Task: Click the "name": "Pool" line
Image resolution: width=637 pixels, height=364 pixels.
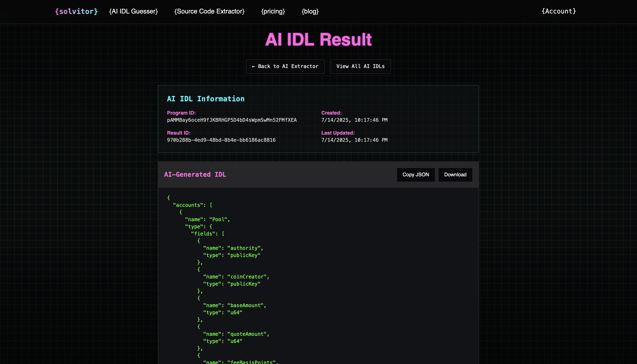Action: click(207, 219)
